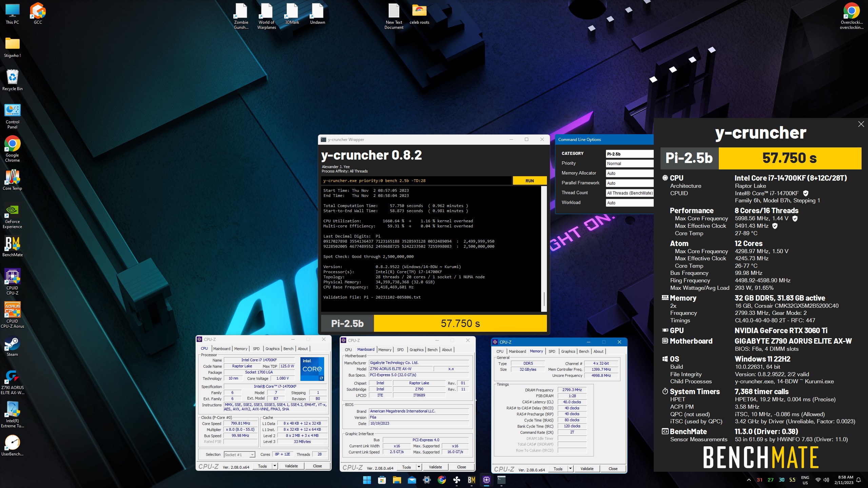Open Tools dropdown arrow in Memory window
This screenshot has height=488, width=868.
[x=571, y=469]
